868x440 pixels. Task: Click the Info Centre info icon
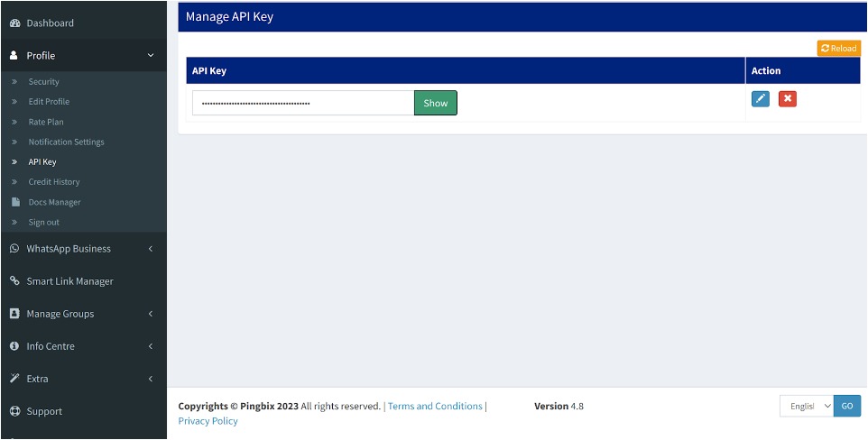(x=14, y=346)
